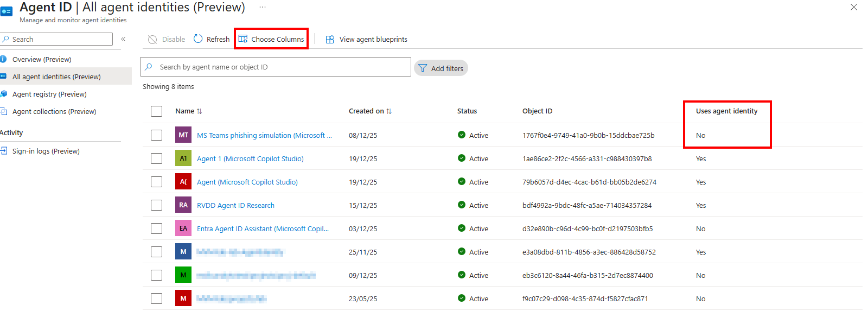
Task: Click the RA avatar icon for RVDD agent
Action: point(183,205)
